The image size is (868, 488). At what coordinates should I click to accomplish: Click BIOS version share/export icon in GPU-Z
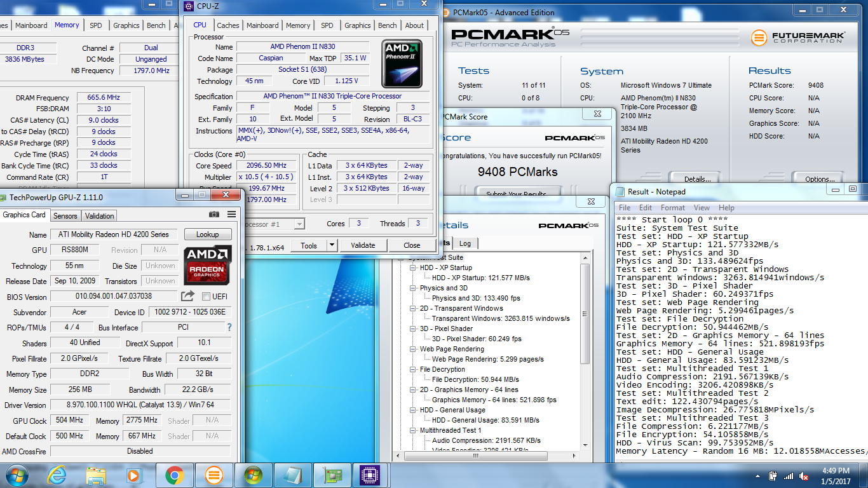tap(187, 296)
